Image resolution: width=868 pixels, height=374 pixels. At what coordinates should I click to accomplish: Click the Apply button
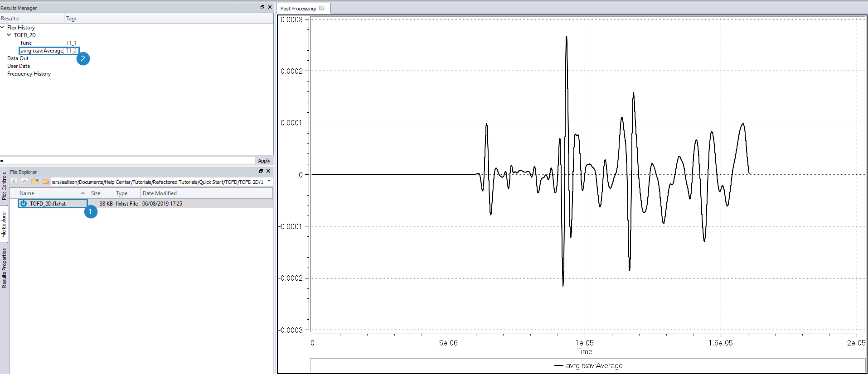[x=264, y=161]
